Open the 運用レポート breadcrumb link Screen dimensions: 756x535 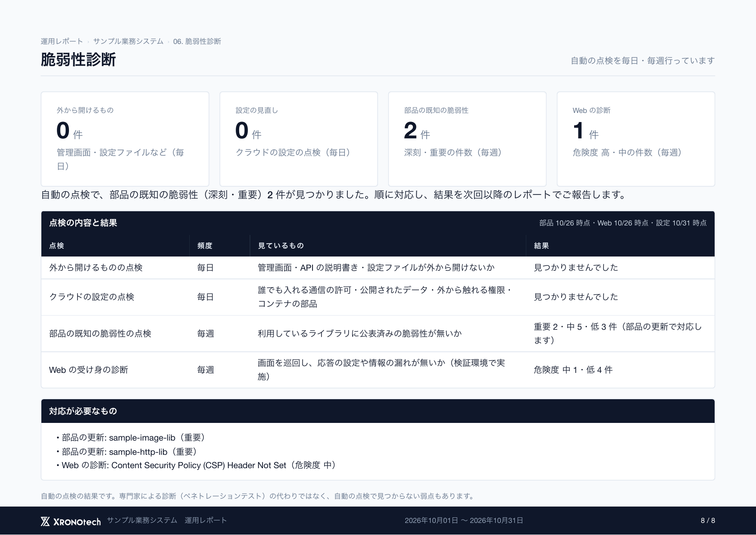point(62,41)
